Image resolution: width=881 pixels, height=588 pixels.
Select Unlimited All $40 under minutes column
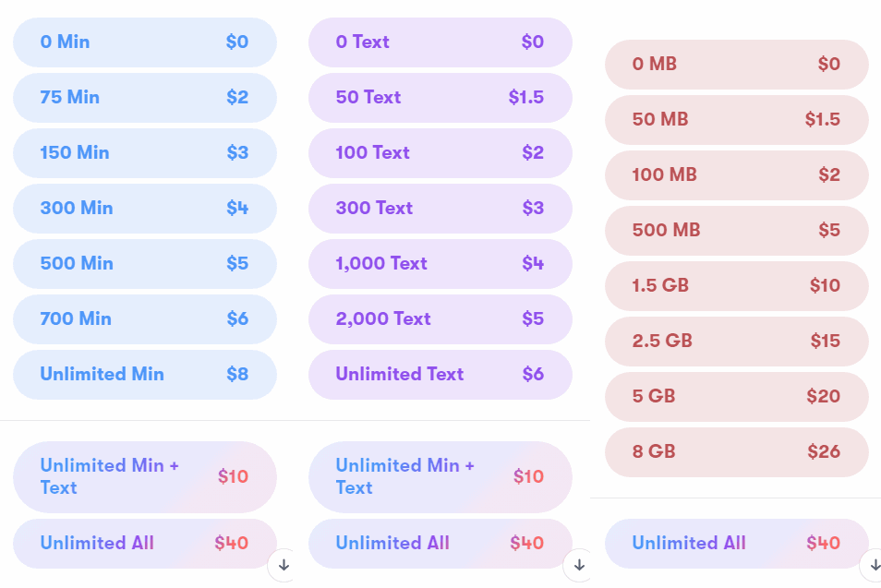(x=145, y=543)
